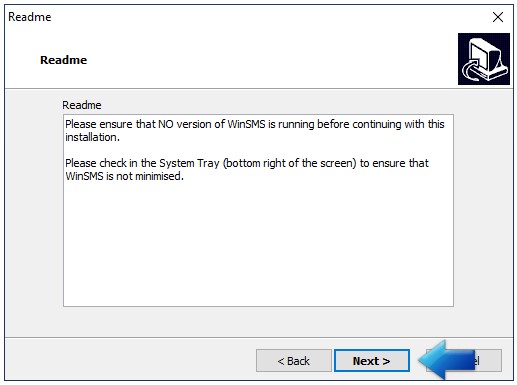Click the white header banner beside the heading
517x385 pixels.
pos(267,60)
